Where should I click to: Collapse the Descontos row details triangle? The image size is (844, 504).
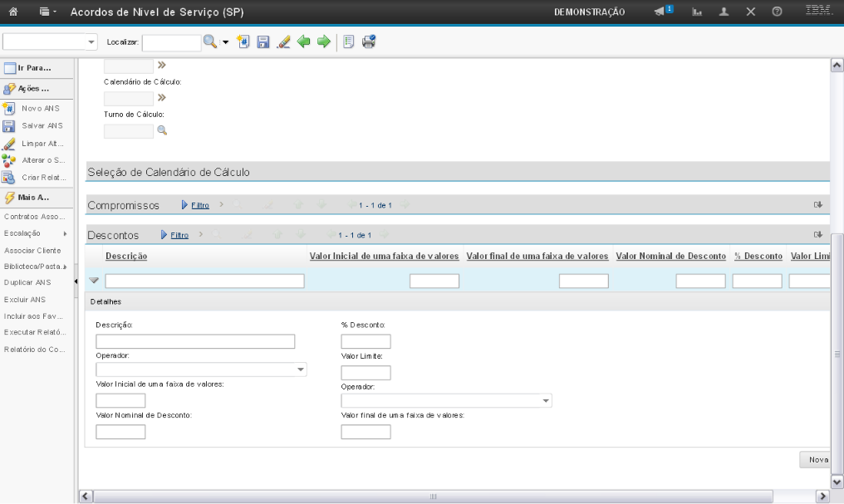coord(94,281)
